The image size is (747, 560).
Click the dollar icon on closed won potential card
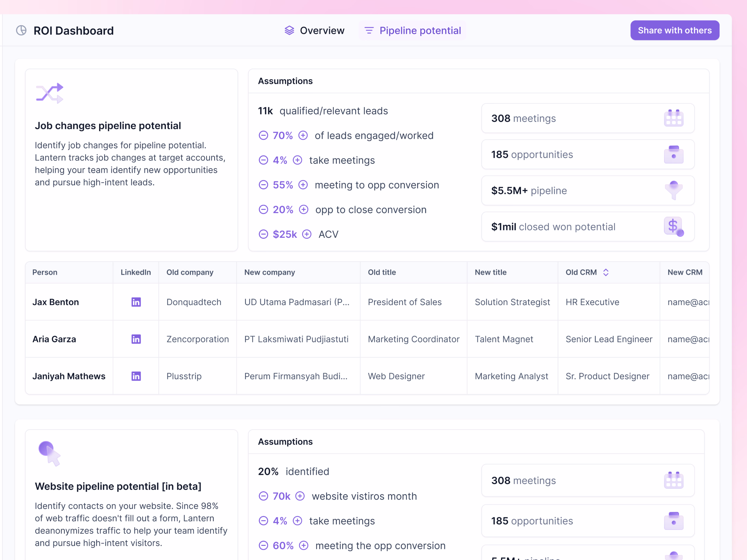click(x=673, y=226)
